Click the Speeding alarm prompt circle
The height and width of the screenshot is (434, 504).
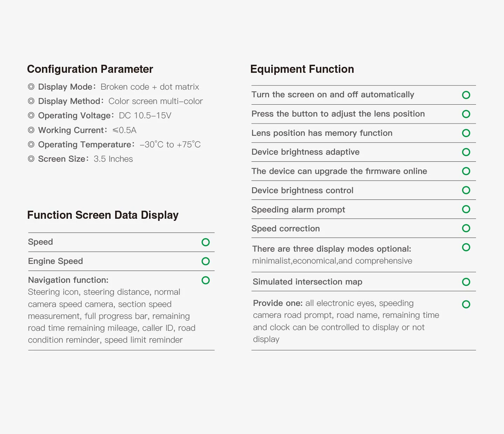(466, 209)
